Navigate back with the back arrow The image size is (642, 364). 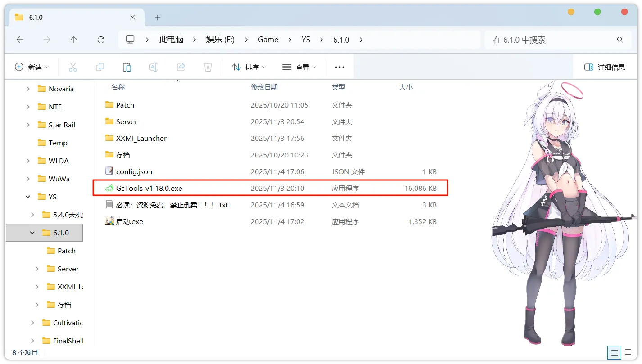[x=20, y=40]
